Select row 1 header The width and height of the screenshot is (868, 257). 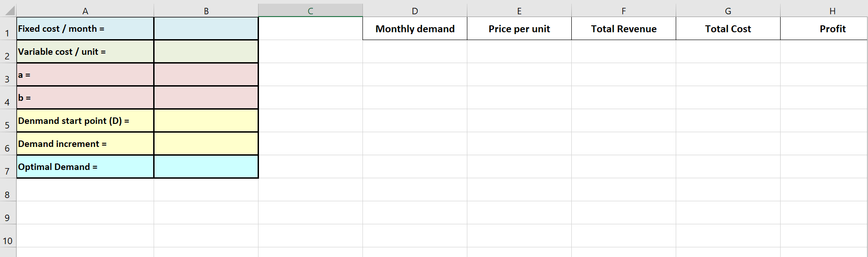(x=8, y=29)
